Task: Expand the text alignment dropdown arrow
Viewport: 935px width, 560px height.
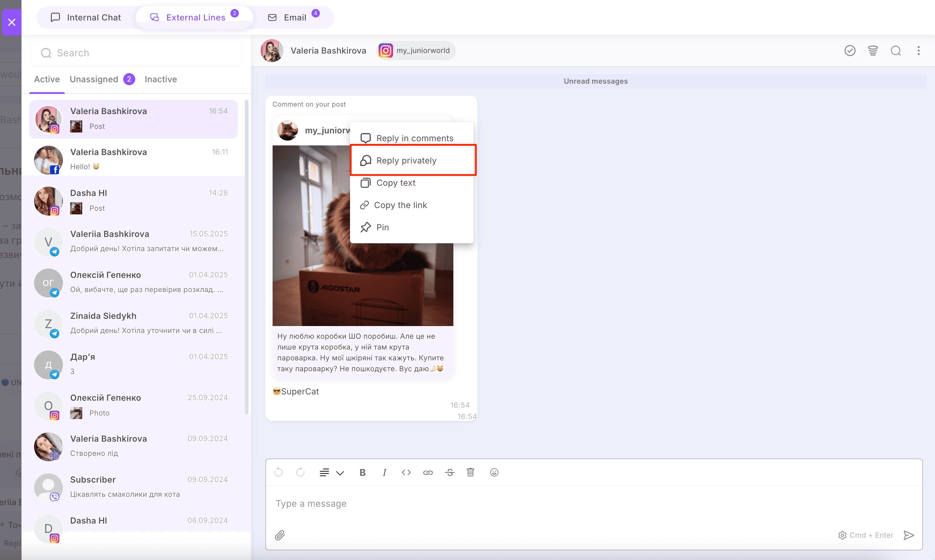Action: pos(340,473)
